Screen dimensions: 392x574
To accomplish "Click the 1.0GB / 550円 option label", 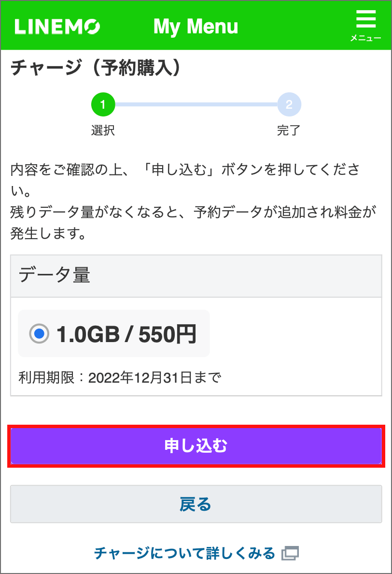I will tap(126, 334).
